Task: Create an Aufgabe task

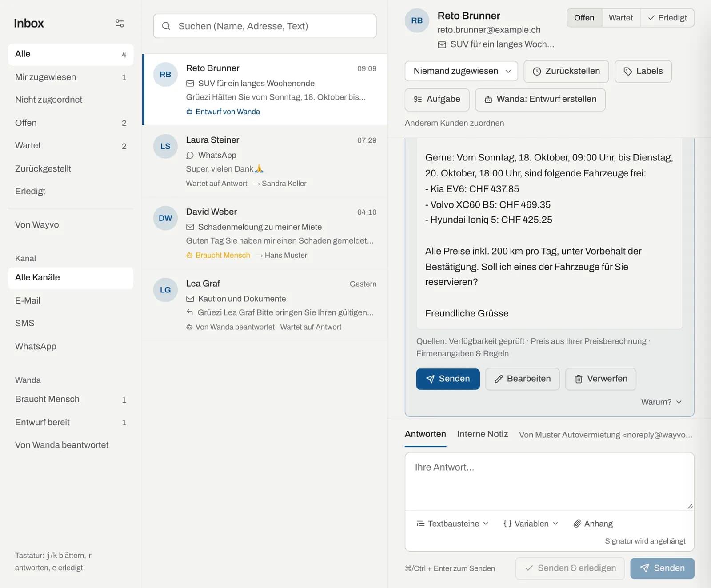Action: point(437,99)
